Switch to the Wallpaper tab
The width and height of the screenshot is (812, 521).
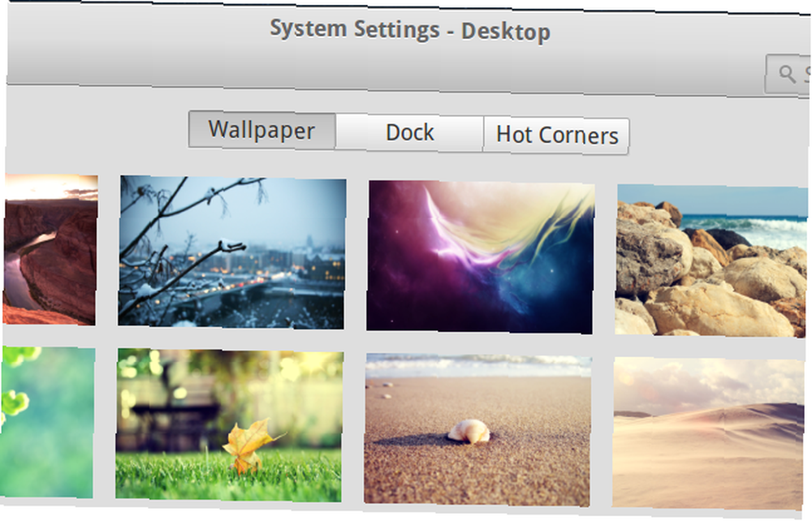(x=262, y=130)
